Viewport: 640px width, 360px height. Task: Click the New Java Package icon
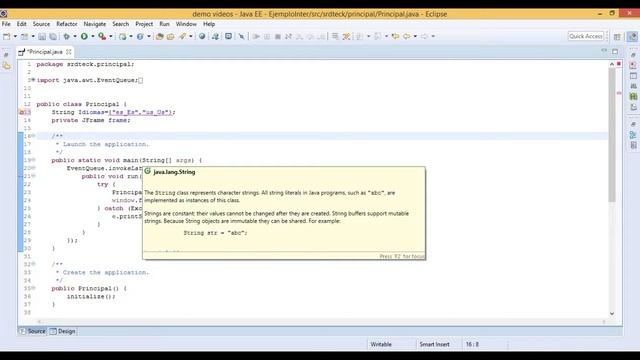coord(122,36)
